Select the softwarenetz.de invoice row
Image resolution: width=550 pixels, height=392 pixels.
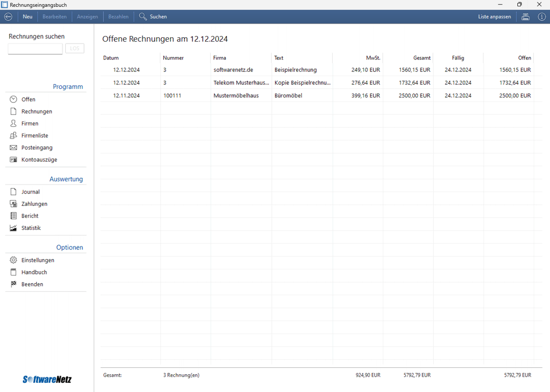tap(233, 70)
